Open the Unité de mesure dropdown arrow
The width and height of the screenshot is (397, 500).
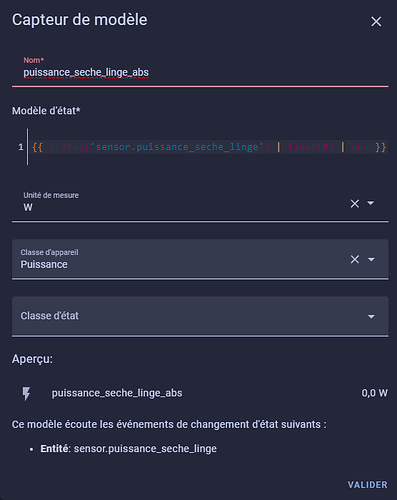pos(370,203)
